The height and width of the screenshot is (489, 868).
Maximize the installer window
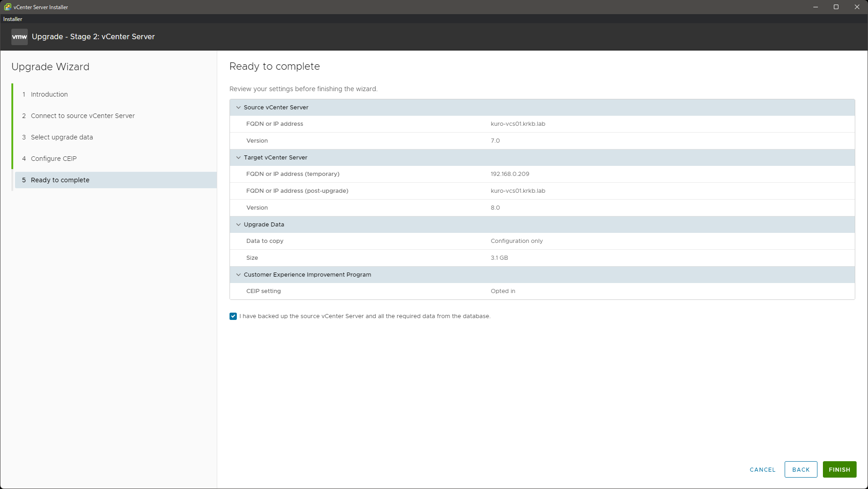[836, 7]
